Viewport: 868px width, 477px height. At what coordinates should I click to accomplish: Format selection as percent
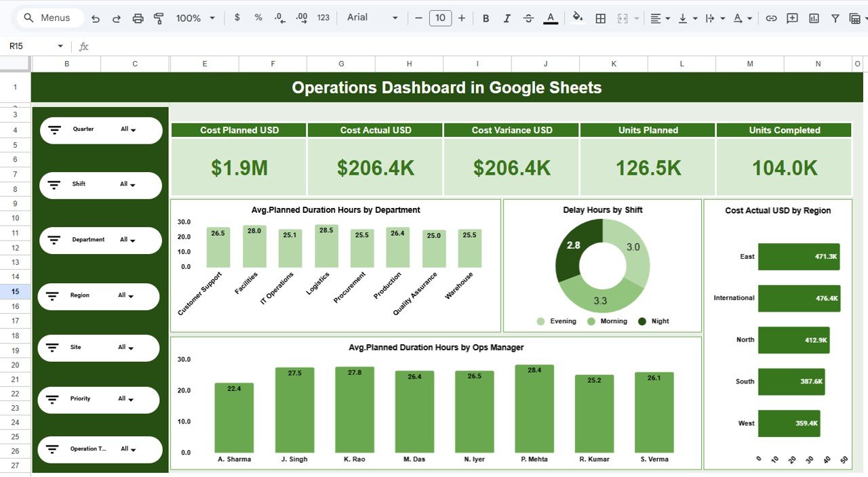258,18
